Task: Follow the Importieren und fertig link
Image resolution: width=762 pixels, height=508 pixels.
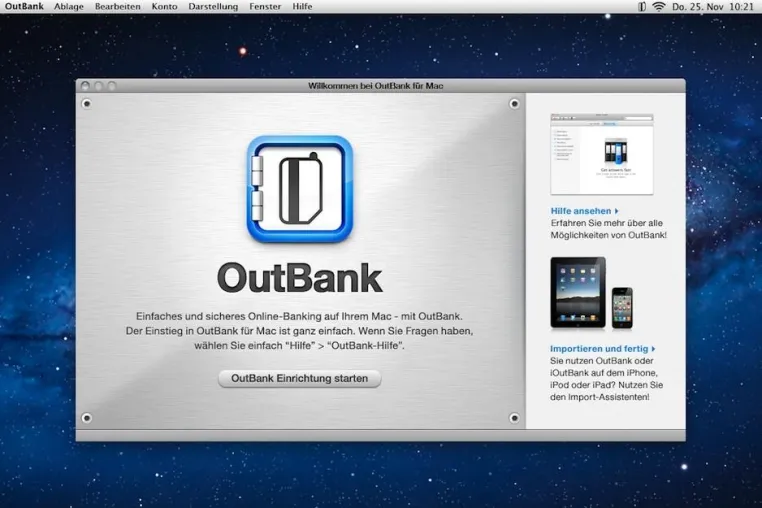Action: (599, 349)
